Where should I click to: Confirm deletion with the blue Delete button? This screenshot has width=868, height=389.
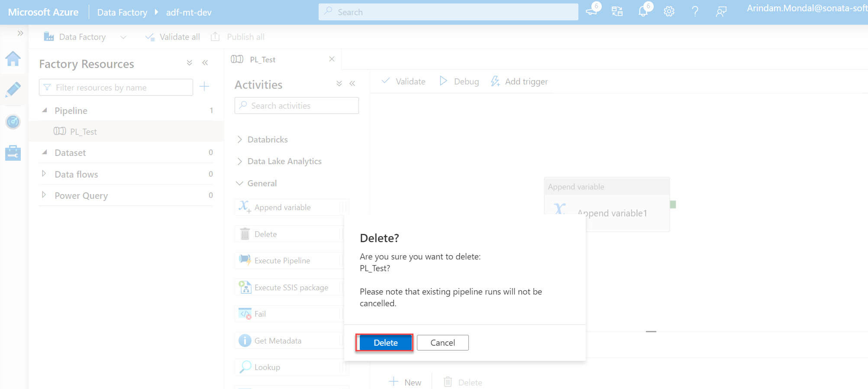tap(385, 343)
